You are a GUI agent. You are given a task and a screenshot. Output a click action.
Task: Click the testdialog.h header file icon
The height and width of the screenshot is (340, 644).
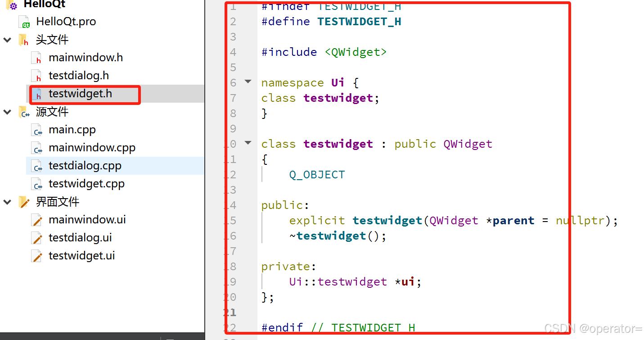point(36,76)
